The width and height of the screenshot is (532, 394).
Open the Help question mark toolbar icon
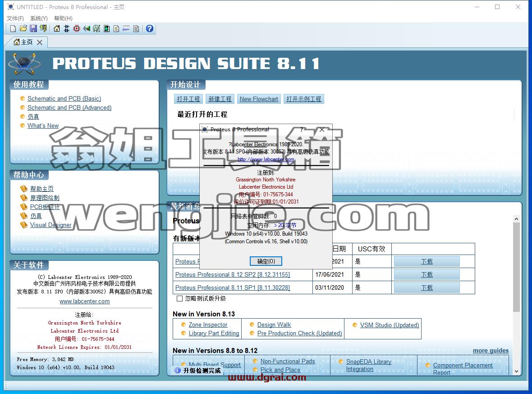150,28
